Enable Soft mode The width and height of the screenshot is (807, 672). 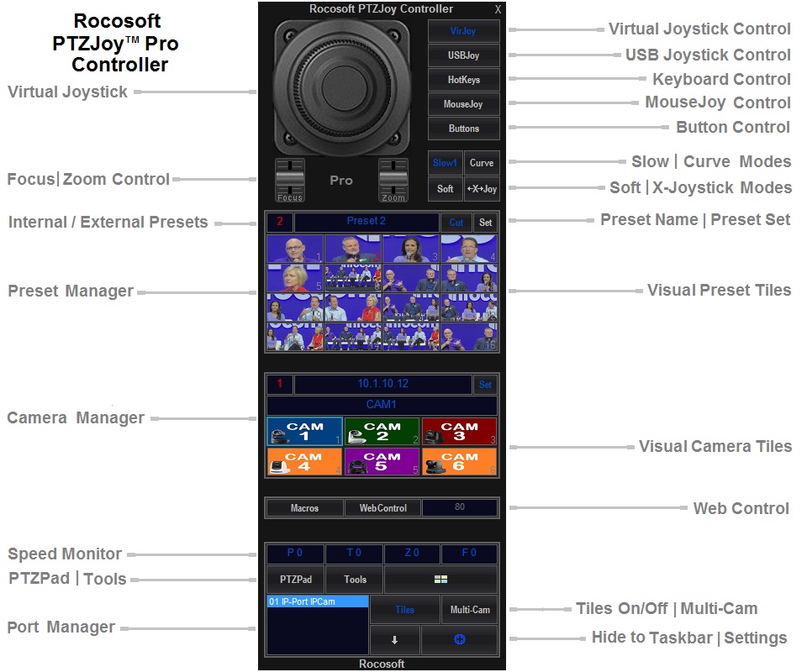pyautogui.click(x=445, y=189)
